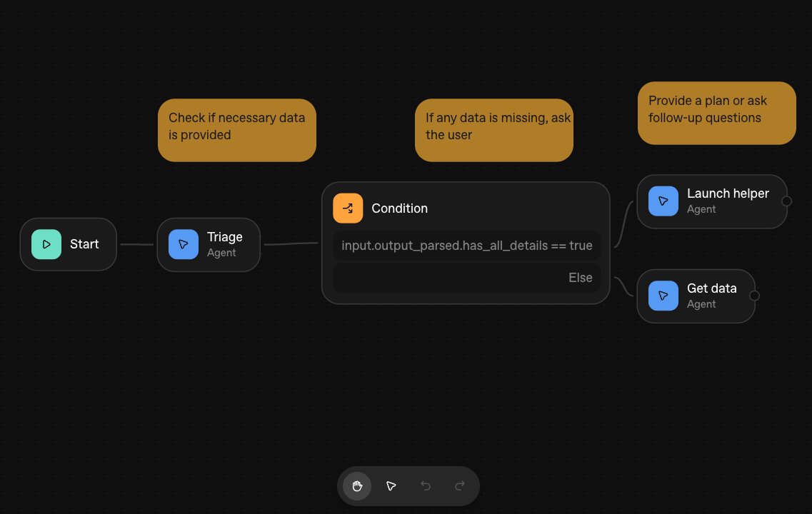This screenshot has width=812, height=514.
Task: Select the Else branch of the Condition
Action: (x=466, y=277)
